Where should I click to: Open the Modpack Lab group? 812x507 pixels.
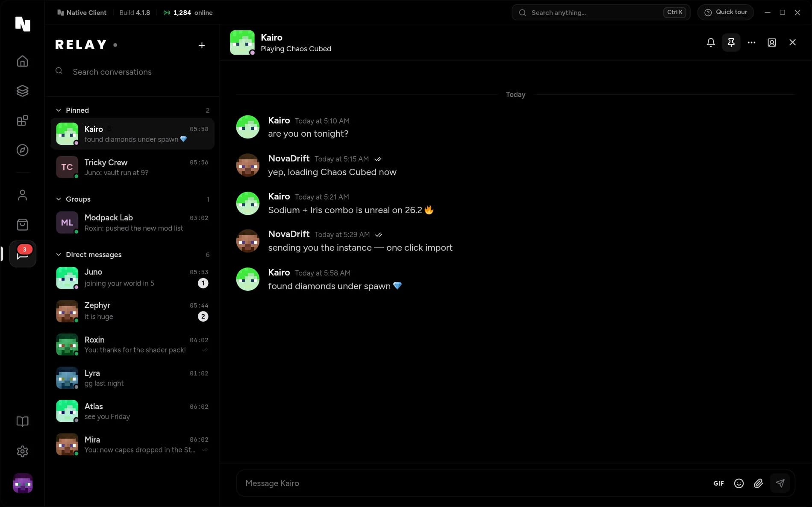point(132,223)
